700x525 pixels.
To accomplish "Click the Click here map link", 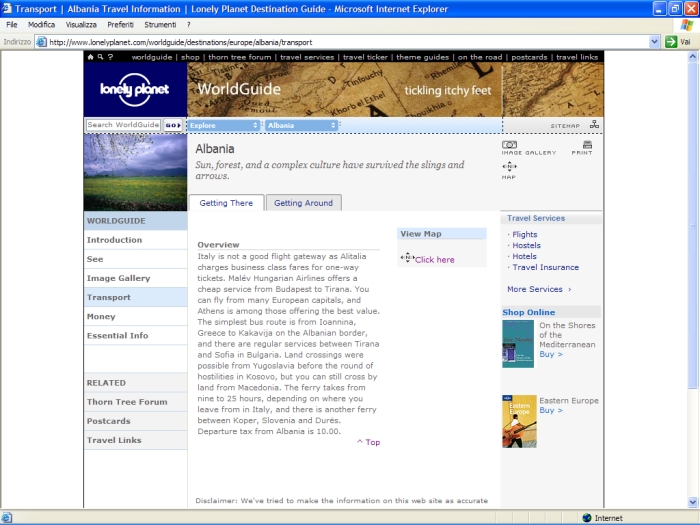I will 434,260.
